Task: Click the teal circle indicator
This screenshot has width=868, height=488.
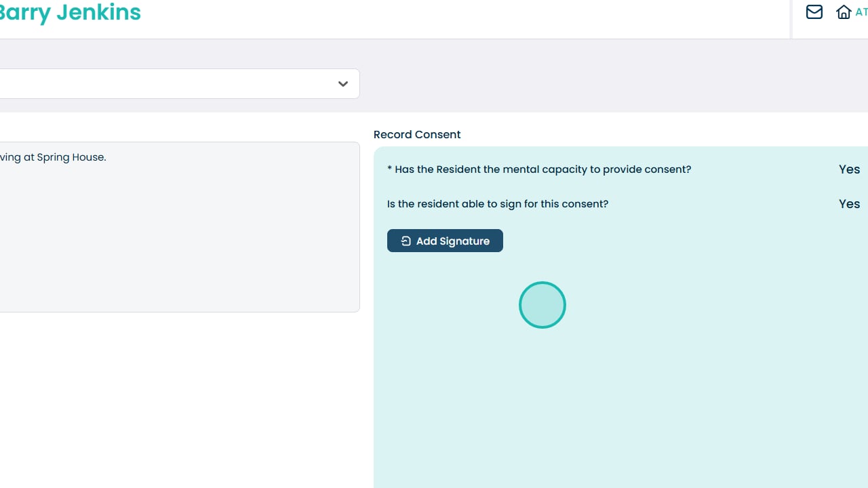Action: 542,305
